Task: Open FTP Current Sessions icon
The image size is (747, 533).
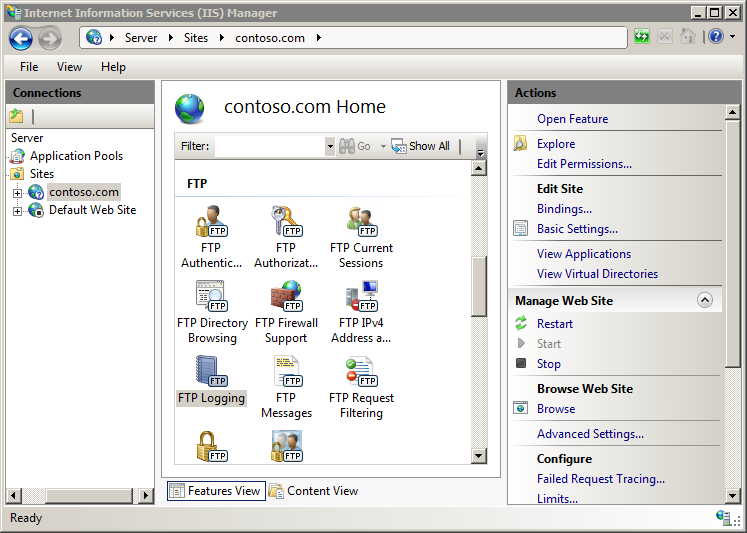Action: (x=362, y=221)
